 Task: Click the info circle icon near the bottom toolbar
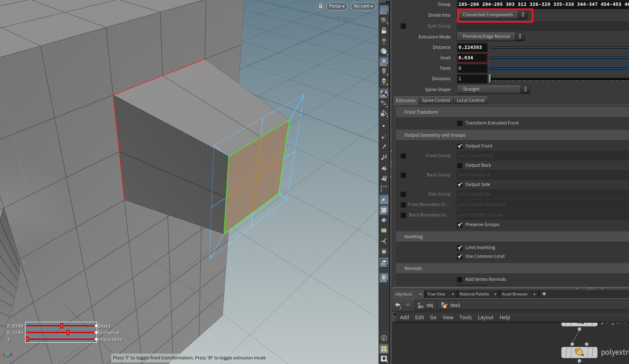384,338
